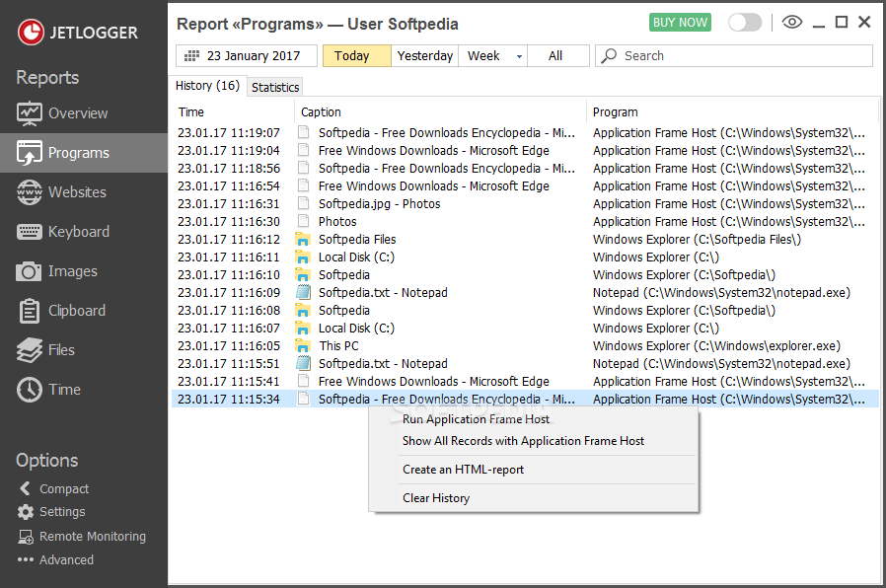Select the 11:15:41 Free Windows Downloads row
Viewport: 886px width, 588px height.
click(525, 382)
